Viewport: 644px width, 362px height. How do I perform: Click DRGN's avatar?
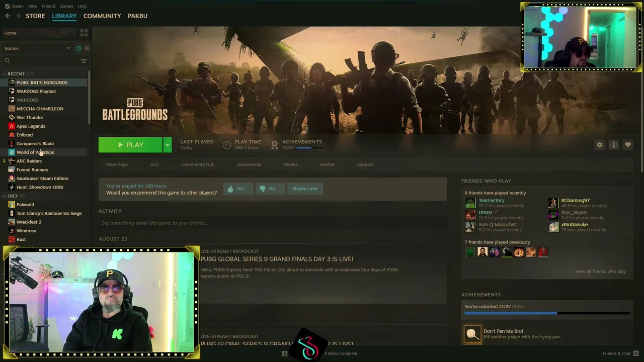[x=470, y=215]
